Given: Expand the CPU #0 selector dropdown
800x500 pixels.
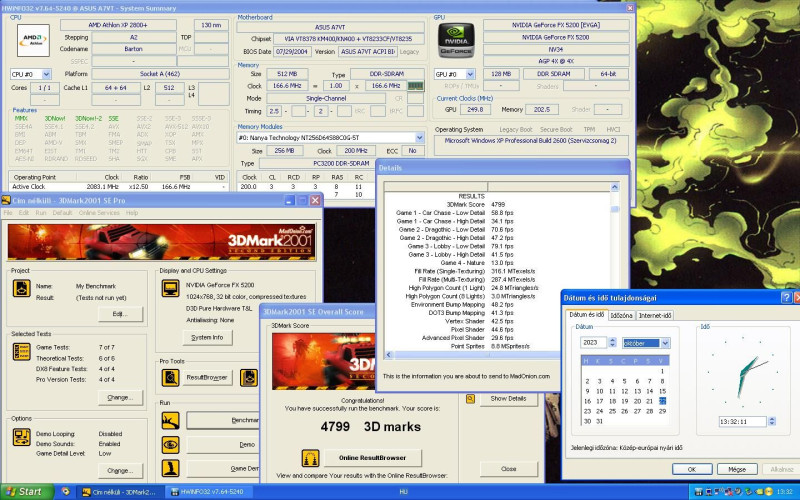Looking at the screenshot, I should (x=46, y=74).
